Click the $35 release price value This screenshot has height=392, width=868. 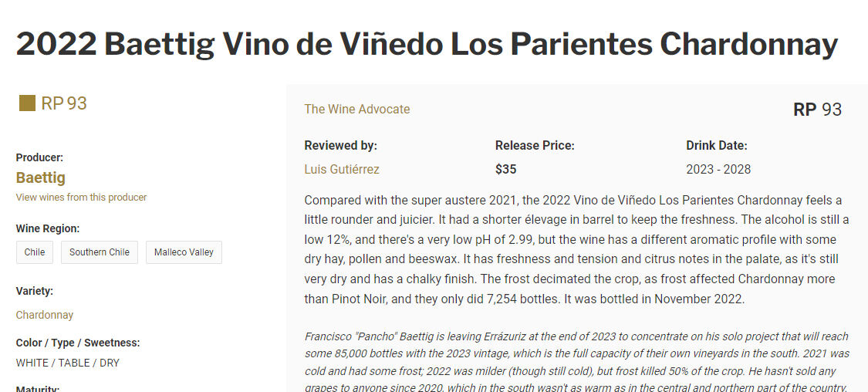point(505,170)
